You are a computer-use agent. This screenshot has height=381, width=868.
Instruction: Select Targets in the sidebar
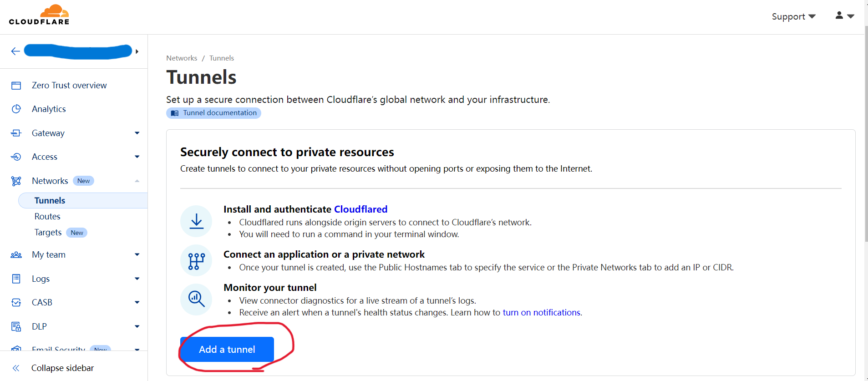click(x=48, y=233)
